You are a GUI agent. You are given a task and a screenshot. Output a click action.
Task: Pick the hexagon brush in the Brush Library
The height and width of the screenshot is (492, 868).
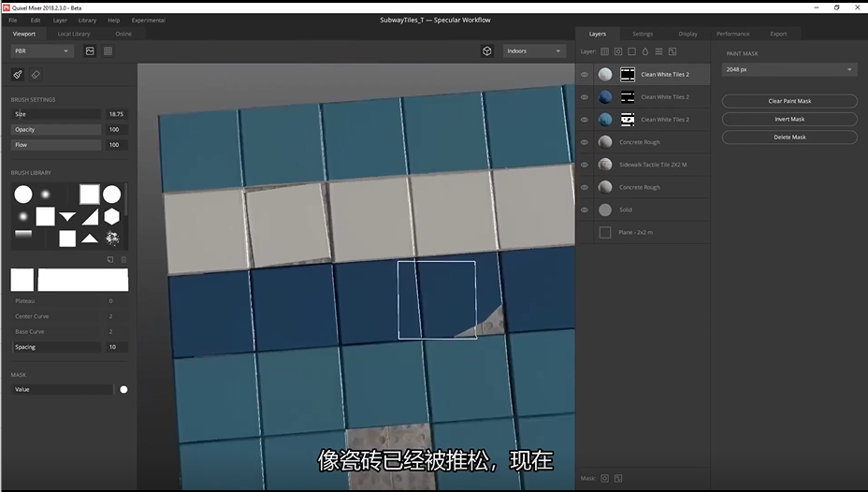pos(112,216)
